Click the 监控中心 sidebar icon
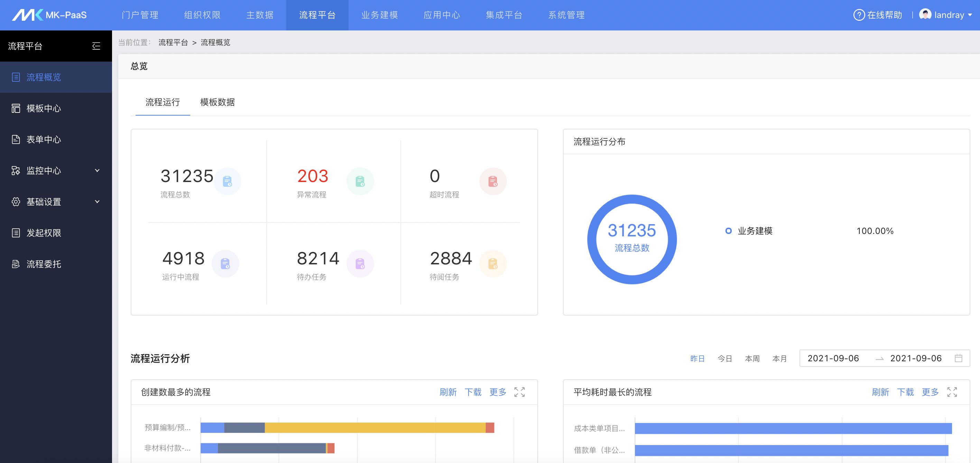 16,171
